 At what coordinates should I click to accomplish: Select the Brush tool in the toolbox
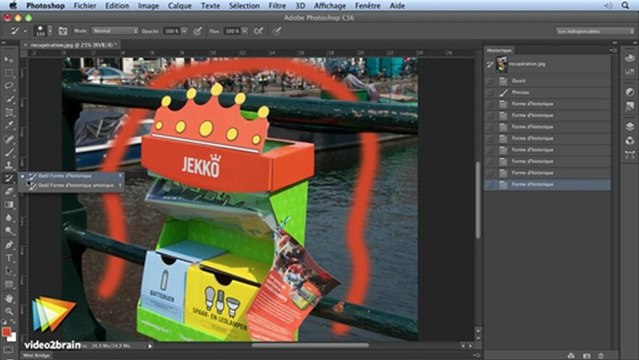(x=9, y=152)
